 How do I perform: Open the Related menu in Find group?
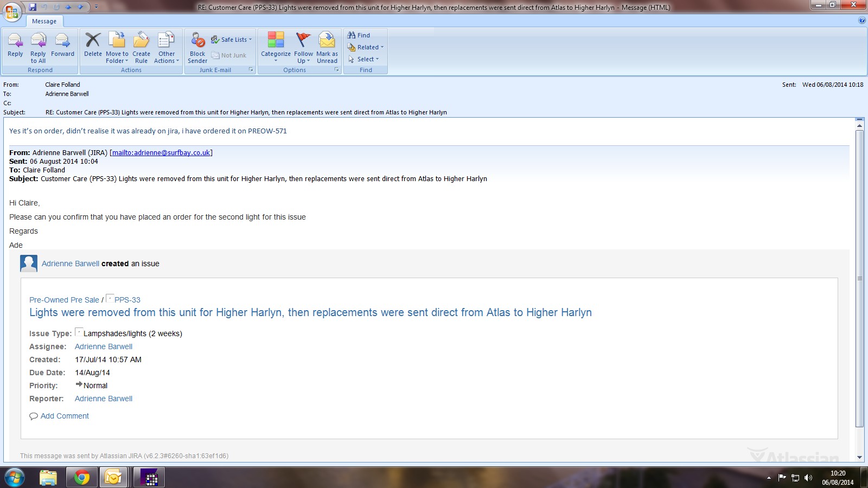[x=366, y=47]
